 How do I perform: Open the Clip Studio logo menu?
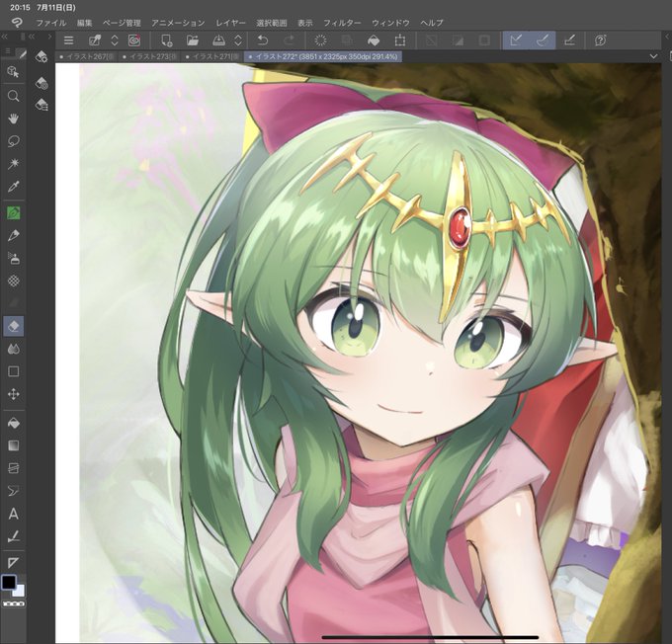point(16,23)
